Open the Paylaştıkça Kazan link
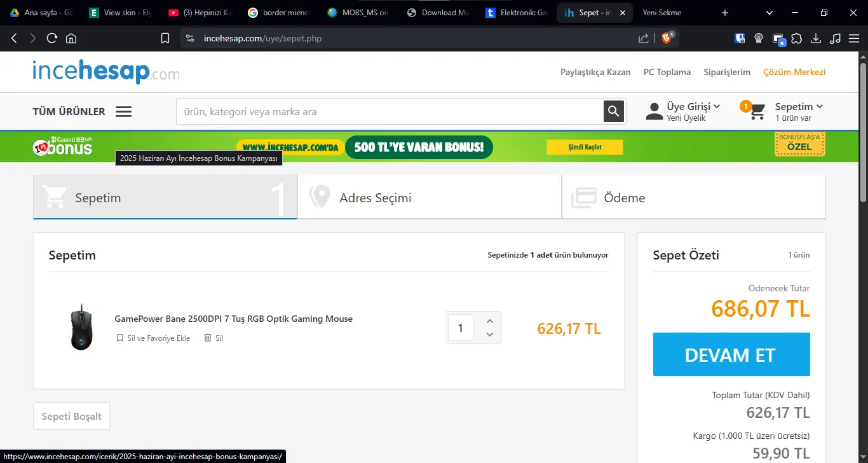868x463 pixels. pos(595,72)
